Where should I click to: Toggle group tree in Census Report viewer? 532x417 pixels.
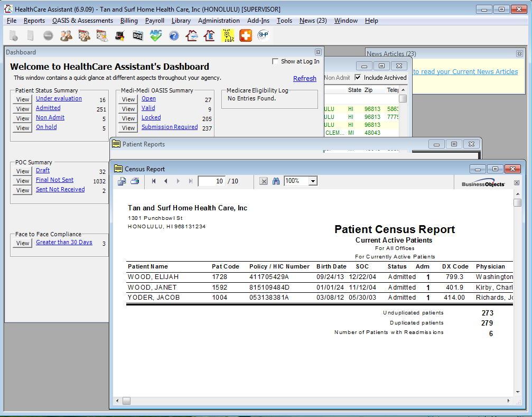[x=263, y=181]
